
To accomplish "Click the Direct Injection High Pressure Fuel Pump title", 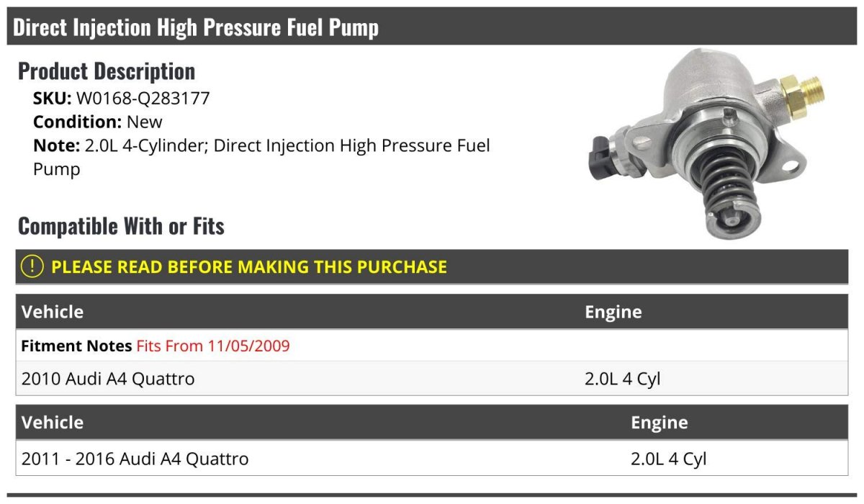I will click(196, 27).
